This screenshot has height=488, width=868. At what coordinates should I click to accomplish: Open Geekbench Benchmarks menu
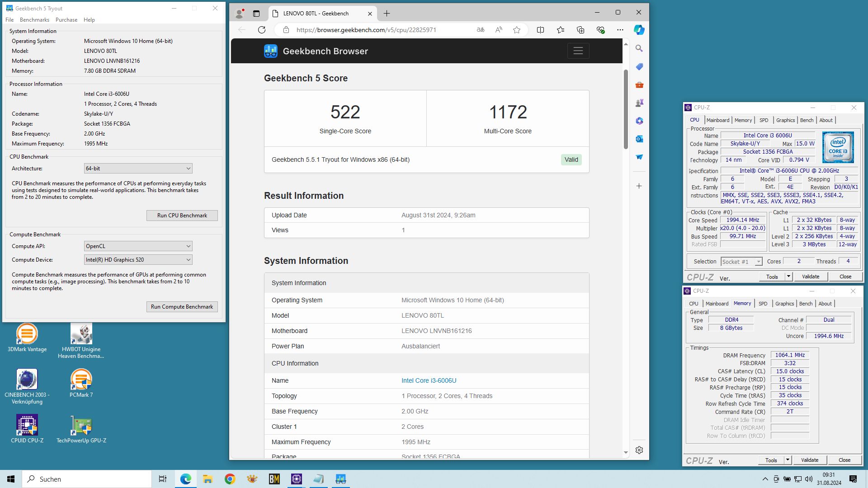point(34,20)
